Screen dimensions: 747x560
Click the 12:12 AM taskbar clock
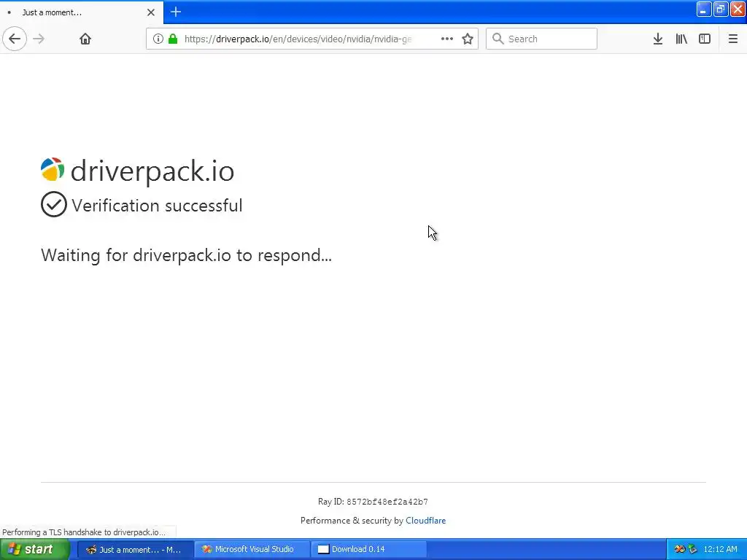(720, 549)
